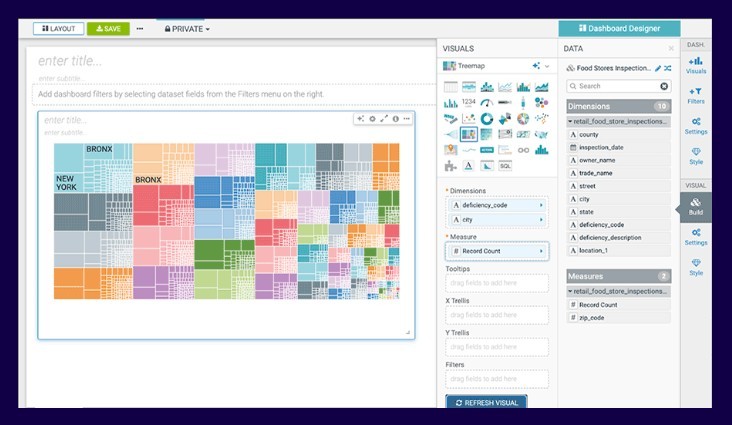Pick the 1234 number visual icon
Screen dimensions: 732x425
point(469,102)
